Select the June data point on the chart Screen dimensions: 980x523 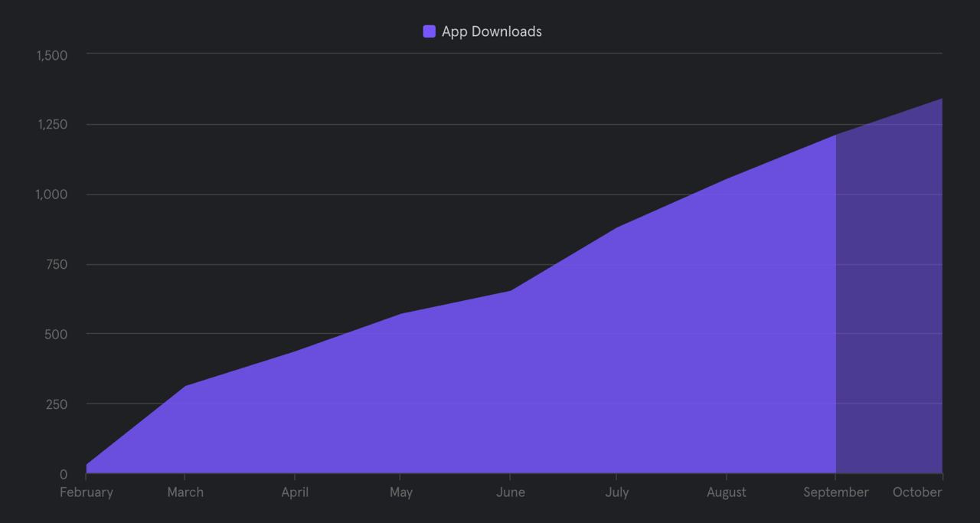click(x=511, y=290)
